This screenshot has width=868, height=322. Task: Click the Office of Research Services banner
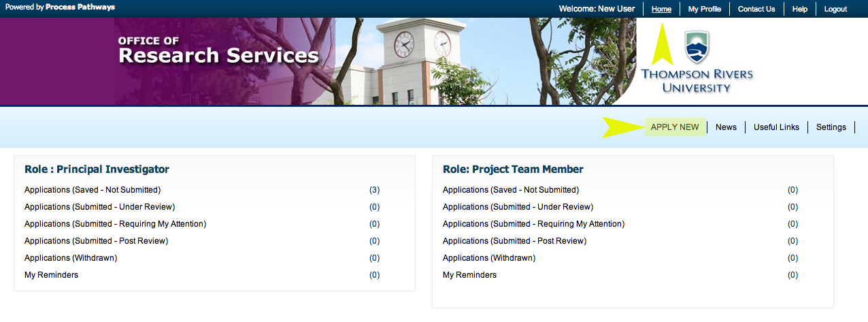coord(218,51)
